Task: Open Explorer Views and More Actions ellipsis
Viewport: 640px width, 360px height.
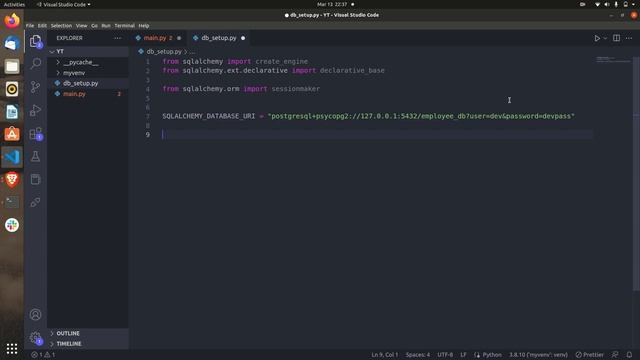Action: 118,38
